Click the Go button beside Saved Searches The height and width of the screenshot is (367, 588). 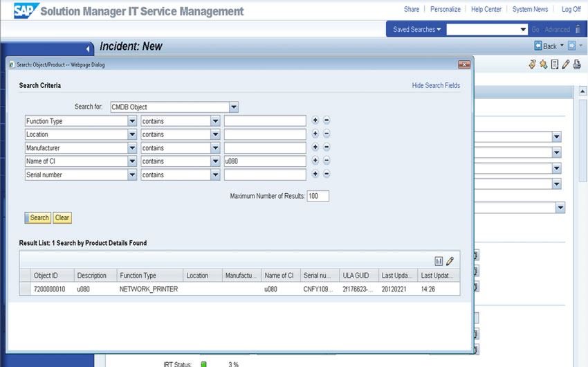535,29
